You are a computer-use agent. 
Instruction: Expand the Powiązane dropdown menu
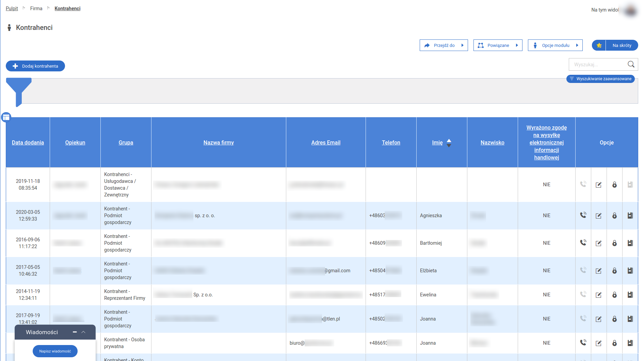click(x=498, y=45)
